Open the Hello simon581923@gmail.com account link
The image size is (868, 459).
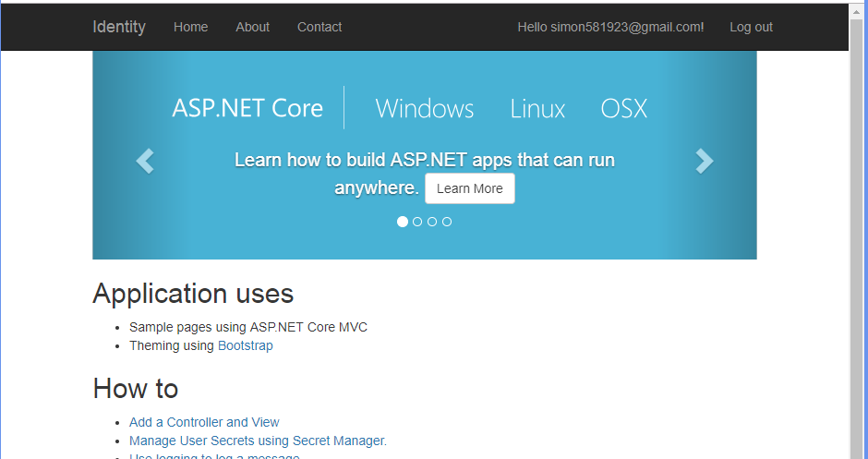pyautogui.click(x=610, y=27)
